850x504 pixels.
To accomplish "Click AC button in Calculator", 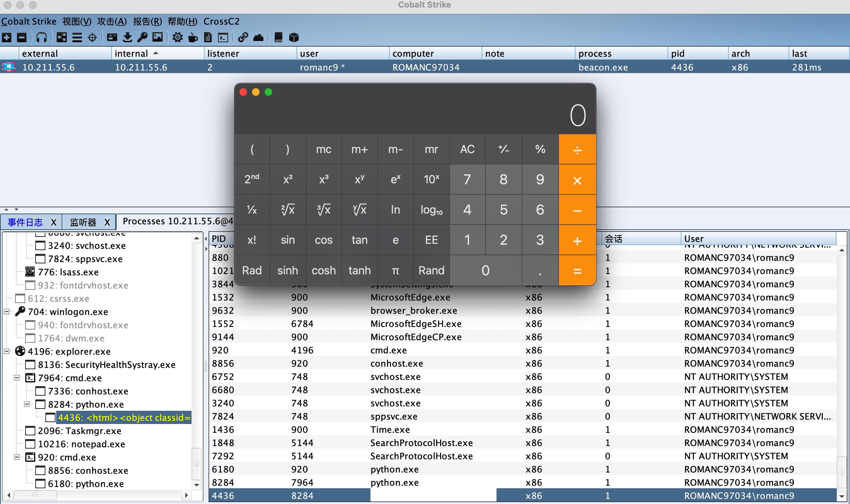I will pos(467,149).
